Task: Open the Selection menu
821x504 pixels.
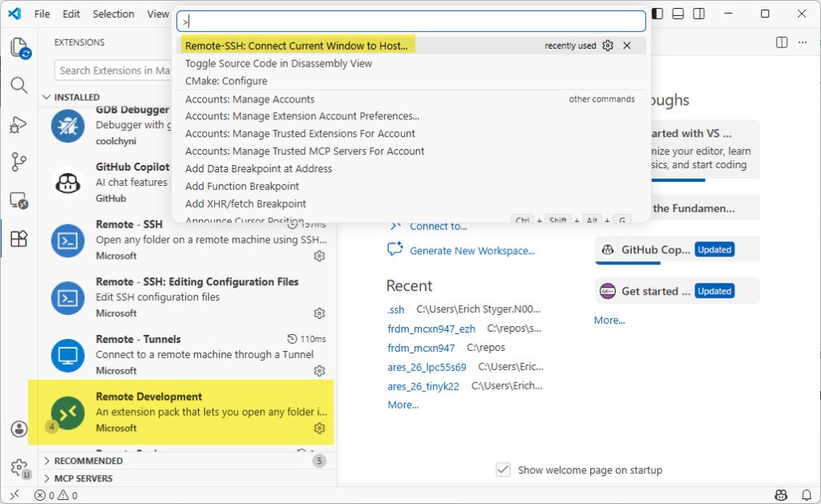Action: tap(113, 14)
